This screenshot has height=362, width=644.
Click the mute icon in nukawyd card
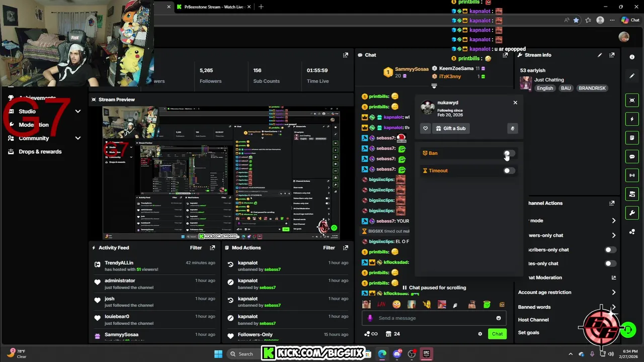512,128
